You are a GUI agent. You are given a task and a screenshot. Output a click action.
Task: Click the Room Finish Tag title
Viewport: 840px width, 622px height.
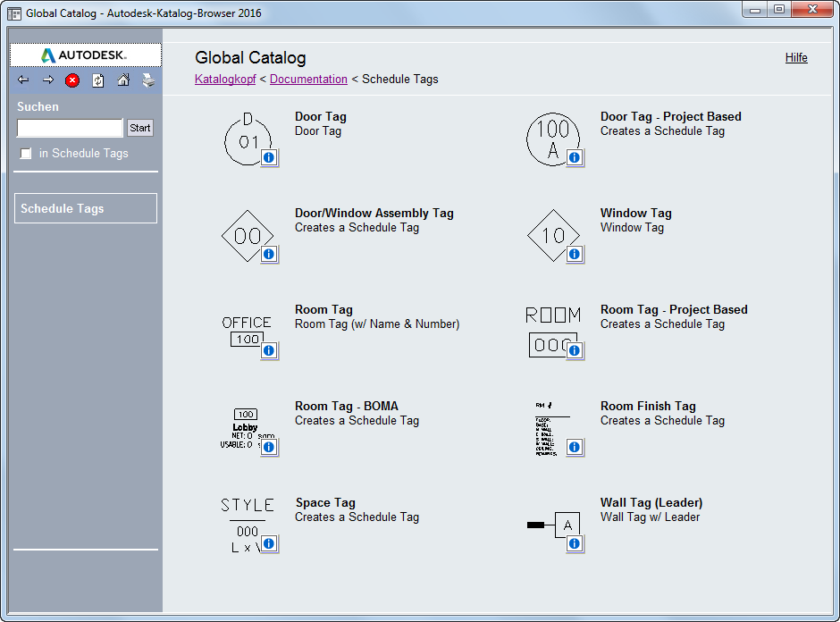pyautogui.click(x=648, y=406)
